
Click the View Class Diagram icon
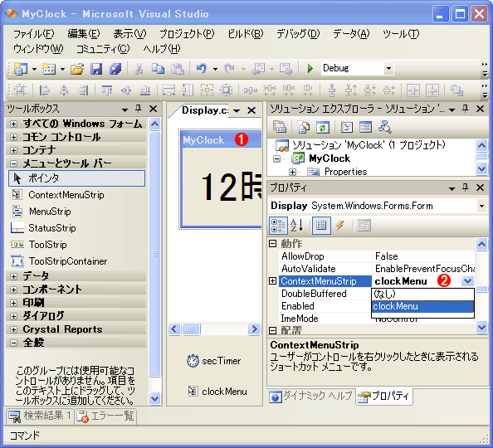(x=385, y=127)
